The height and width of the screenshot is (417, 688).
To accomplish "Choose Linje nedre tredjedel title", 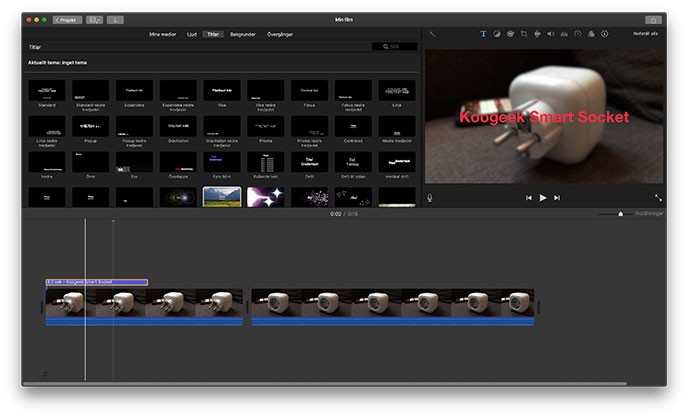I will [47, 126].
